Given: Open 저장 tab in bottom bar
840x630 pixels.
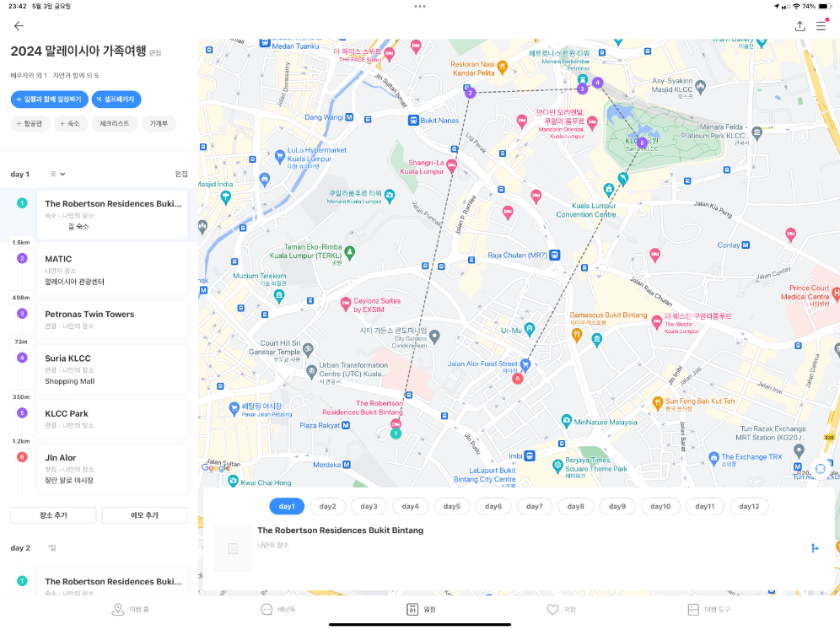Looking at the screenshot, I should 562,610.
